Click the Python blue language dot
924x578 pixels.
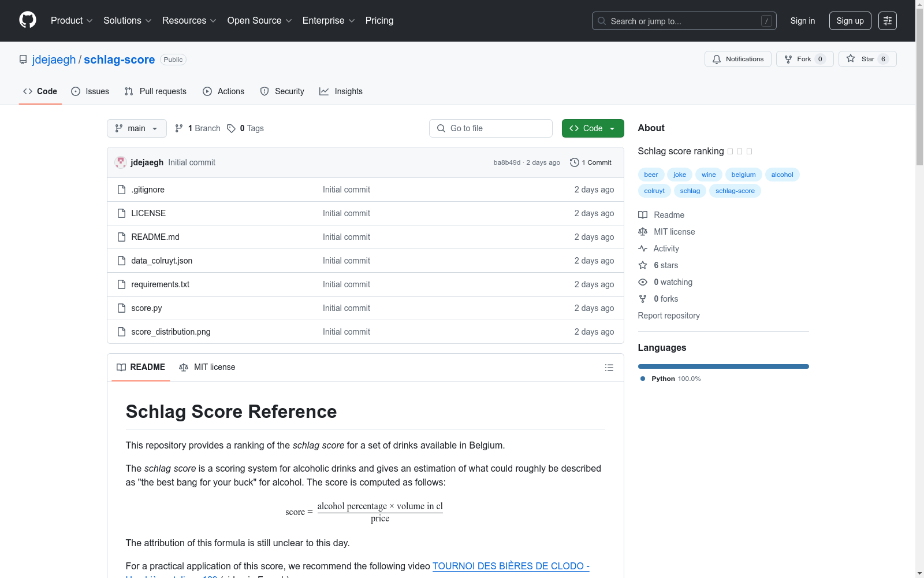click(x=643, y=379)
